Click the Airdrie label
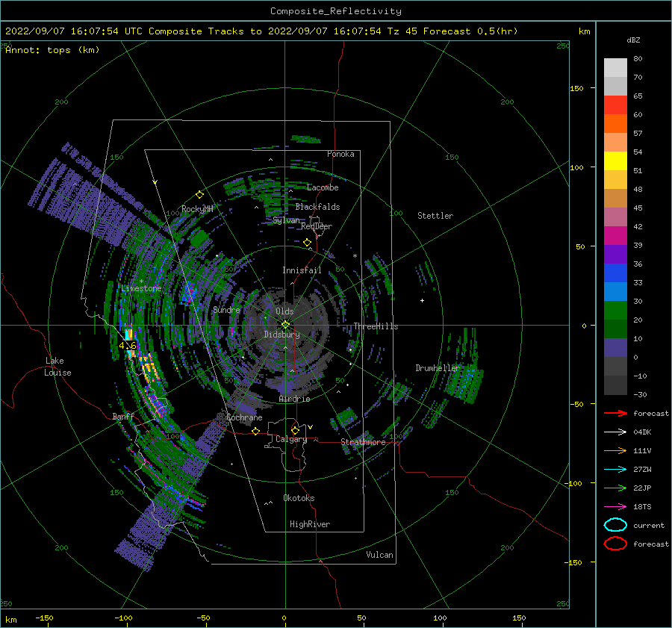Viewport: 672px width, 628px height. 294,399
